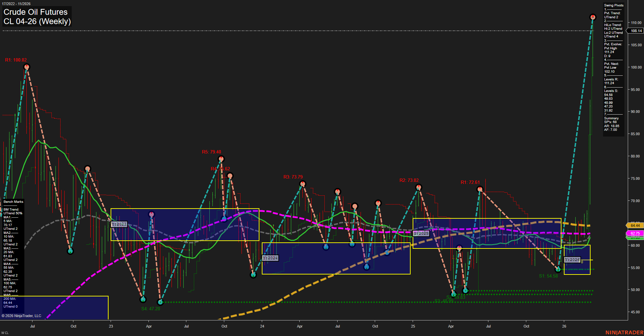Viewport: 644px width, 336px height.
Task: Click the topmost pivot marker near the 111.24 high
Action: tap(593, 16)
